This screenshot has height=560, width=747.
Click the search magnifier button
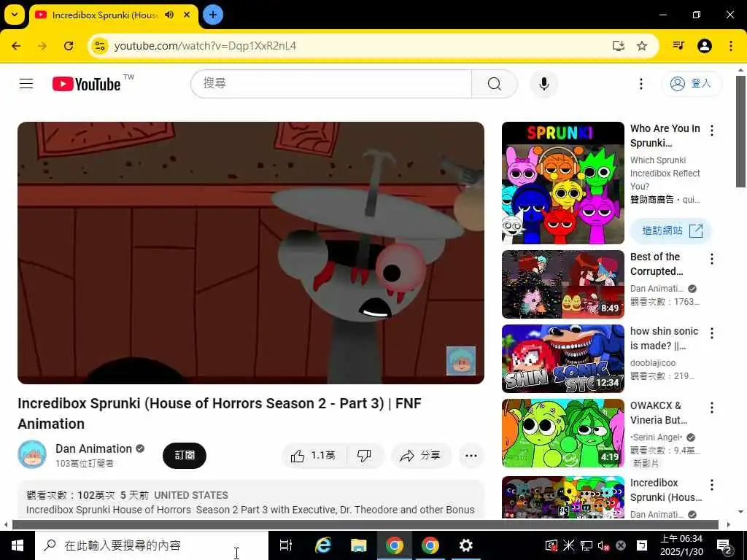(495, 84)
